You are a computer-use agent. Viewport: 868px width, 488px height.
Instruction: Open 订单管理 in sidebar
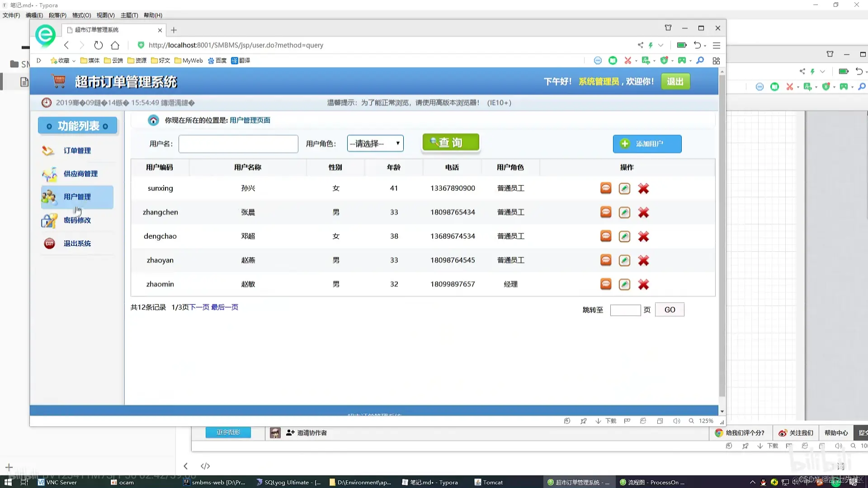[x=77, y=150]
